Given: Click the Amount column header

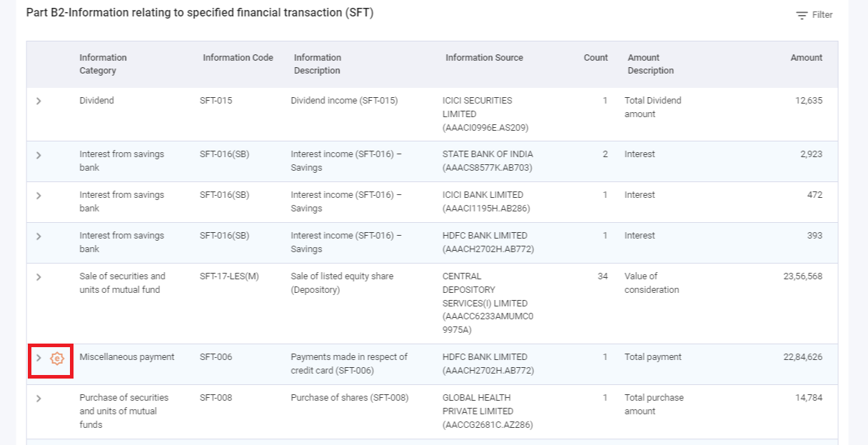Looking at the screenshot, I should [806, 58].
